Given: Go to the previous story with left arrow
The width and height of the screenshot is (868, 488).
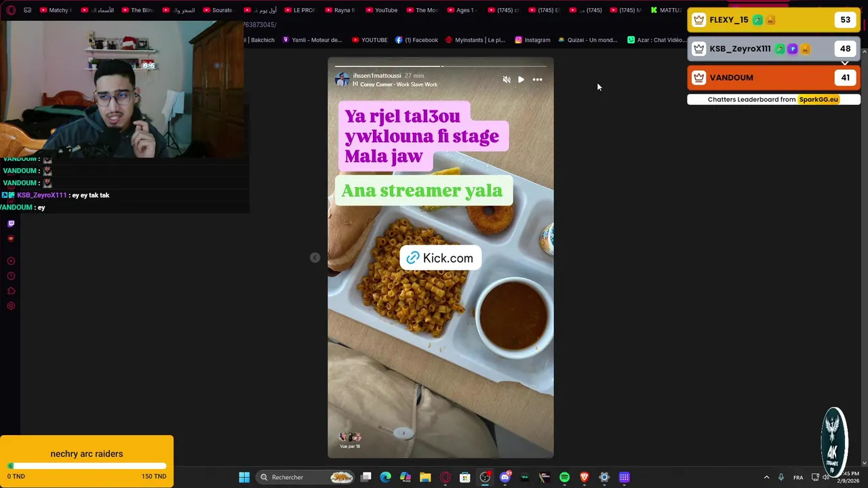Looking at the screenshot, I should click(315, 258).
